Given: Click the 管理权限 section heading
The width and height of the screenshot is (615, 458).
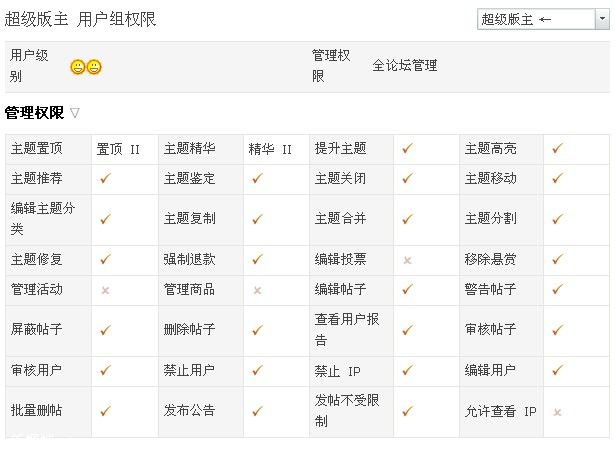Looking at the screenshot, I should 34,113.
